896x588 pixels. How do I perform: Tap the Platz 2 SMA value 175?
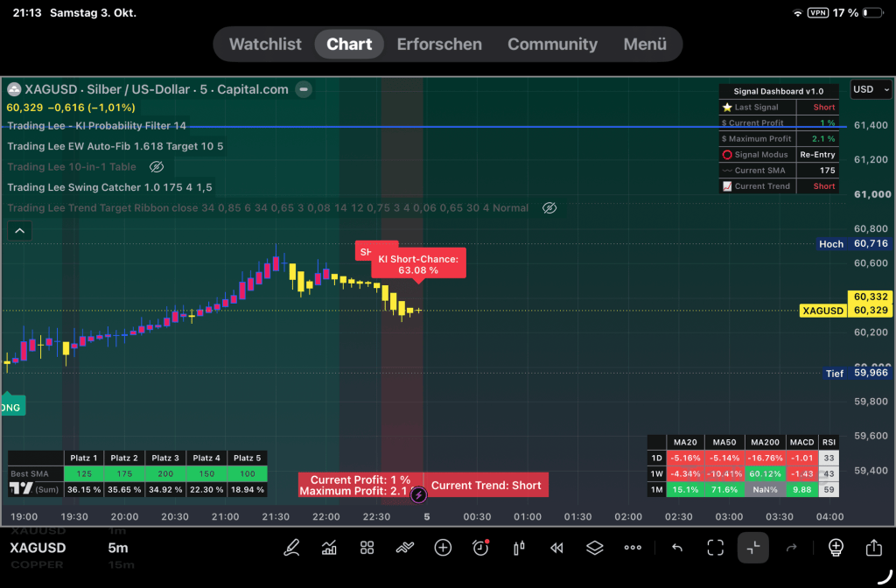click(124, 473)
